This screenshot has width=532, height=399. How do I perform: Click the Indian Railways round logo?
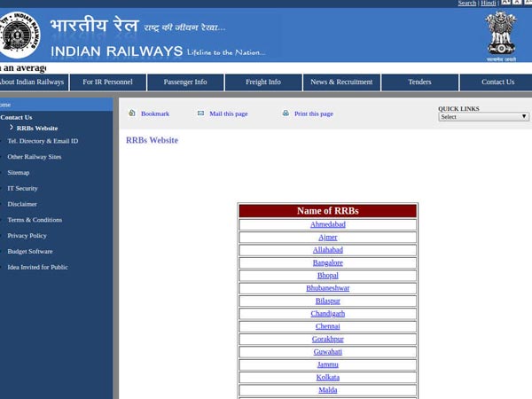[x=20, y=35]
